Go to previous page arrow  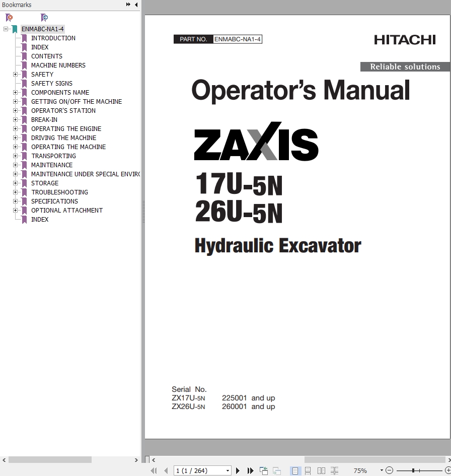point(166,470)
